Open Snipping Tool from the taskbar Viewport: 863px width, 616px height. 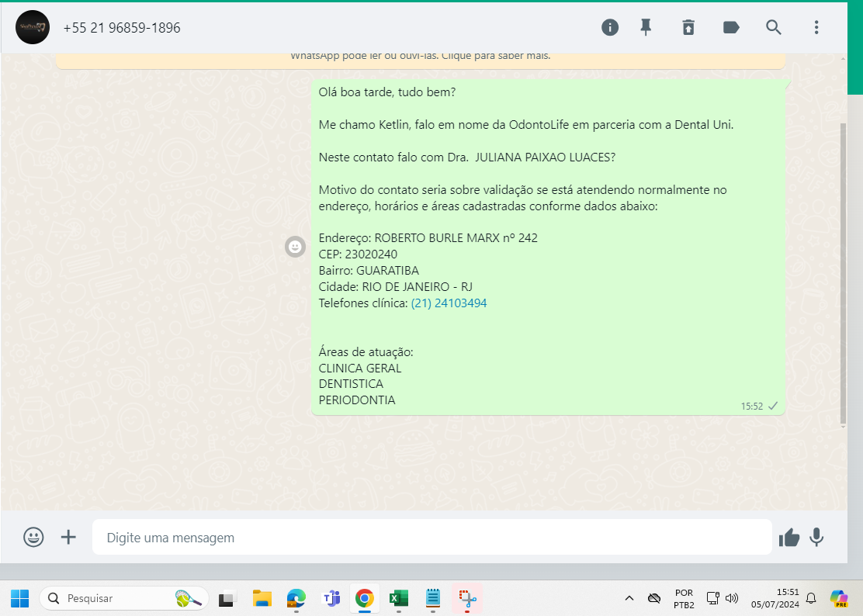(x=467, y=598)
